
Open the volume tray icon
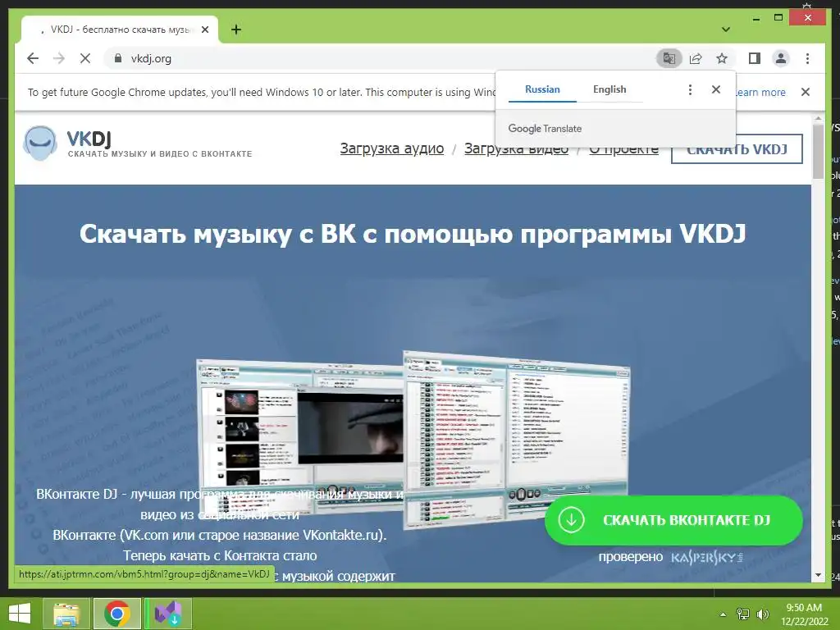(x=762, y=614)
